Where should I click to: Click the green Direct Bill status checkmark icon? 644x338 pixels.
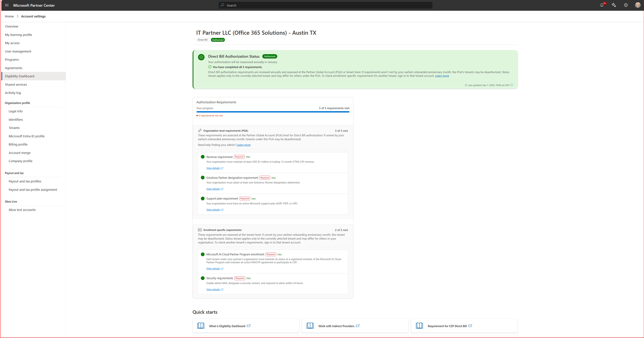coord(201,57)
